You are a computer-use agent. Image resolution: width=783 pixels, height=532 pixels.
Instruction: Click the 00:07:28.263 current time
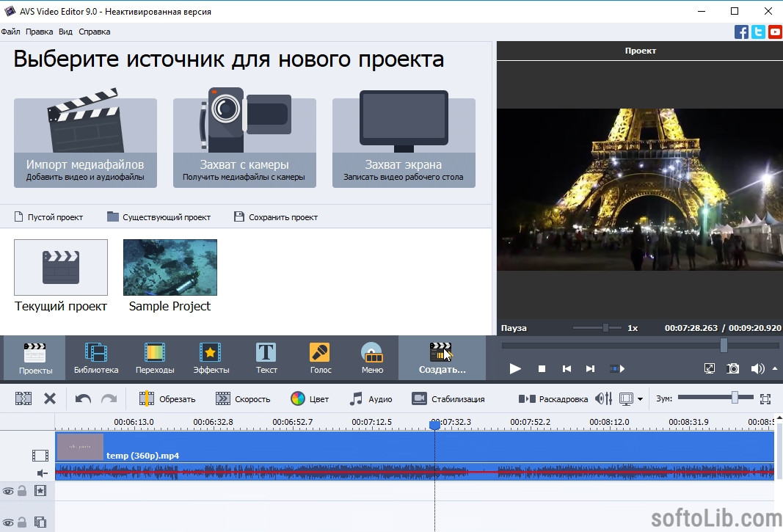[x=691, y=328]
